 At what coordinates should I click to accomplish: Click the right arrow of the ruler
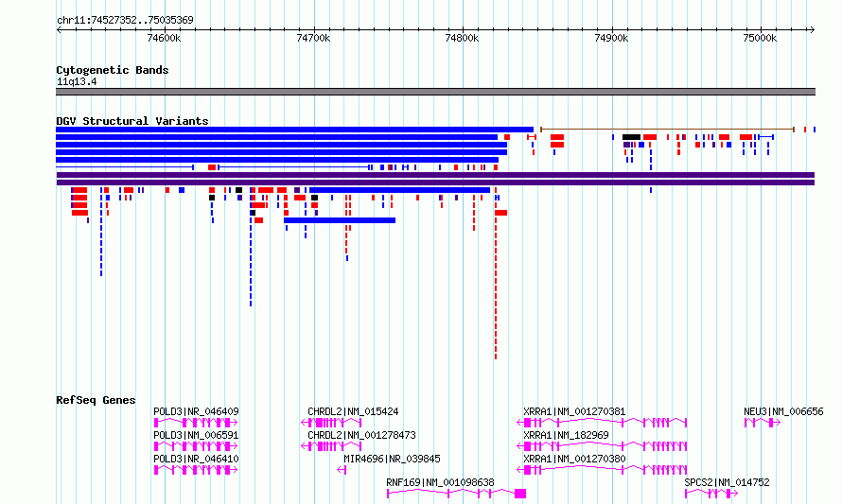[x=812, y=30]
